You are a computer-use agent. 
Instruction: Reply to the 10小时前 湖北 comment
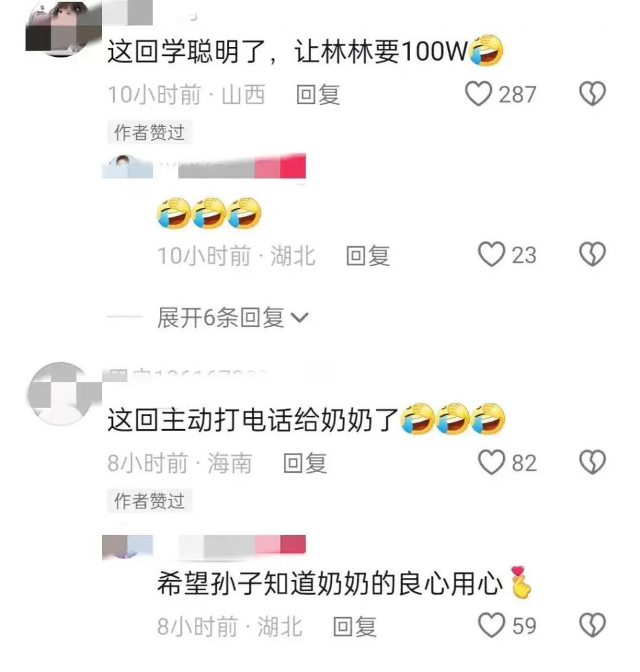pyautogui.click(x=367, y=256)
